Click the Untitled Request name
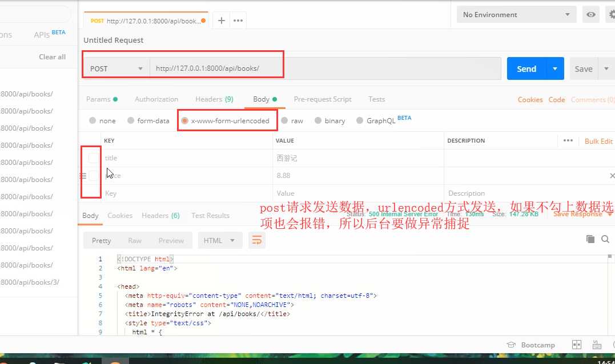Viewport: 615px width, 364px height. point(114,40)
